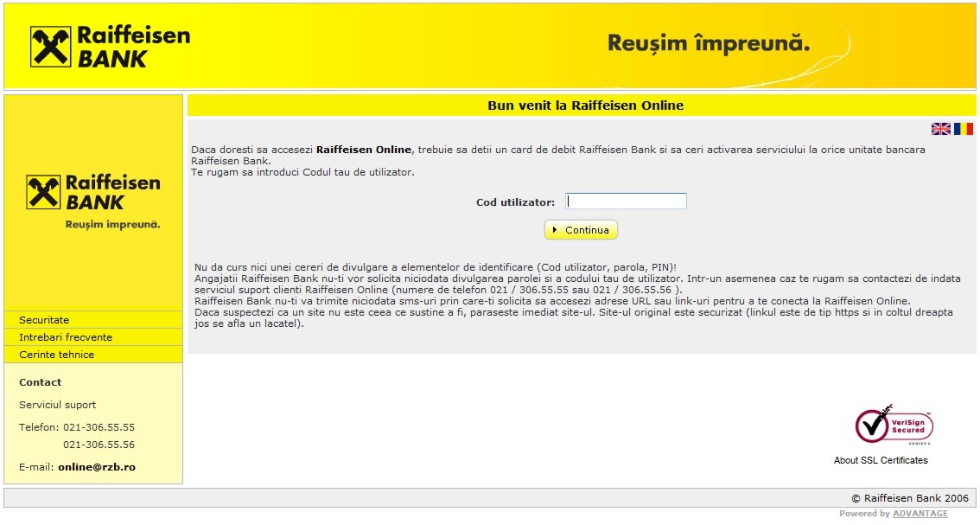Click the Reușim împreună header slogan
This screenshot has width=980, height=525.
click(709, 44)
